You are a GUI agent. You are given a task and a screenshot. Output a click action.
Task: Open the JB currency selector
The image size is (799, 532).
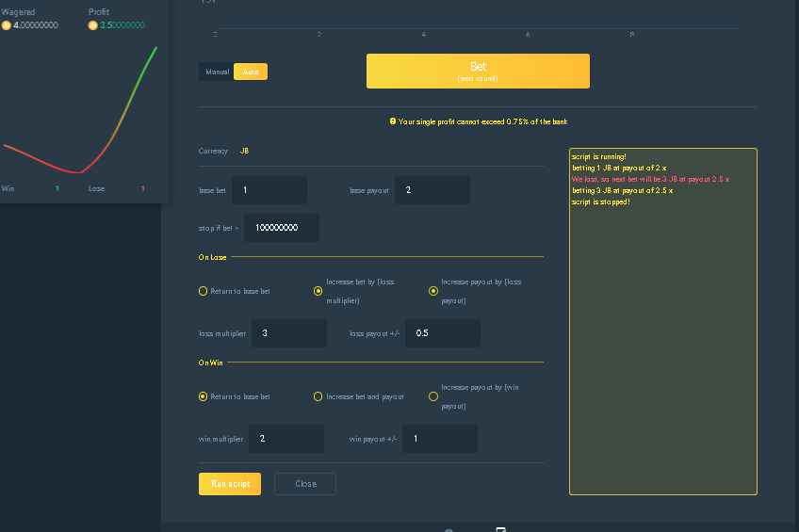[244, 151]
